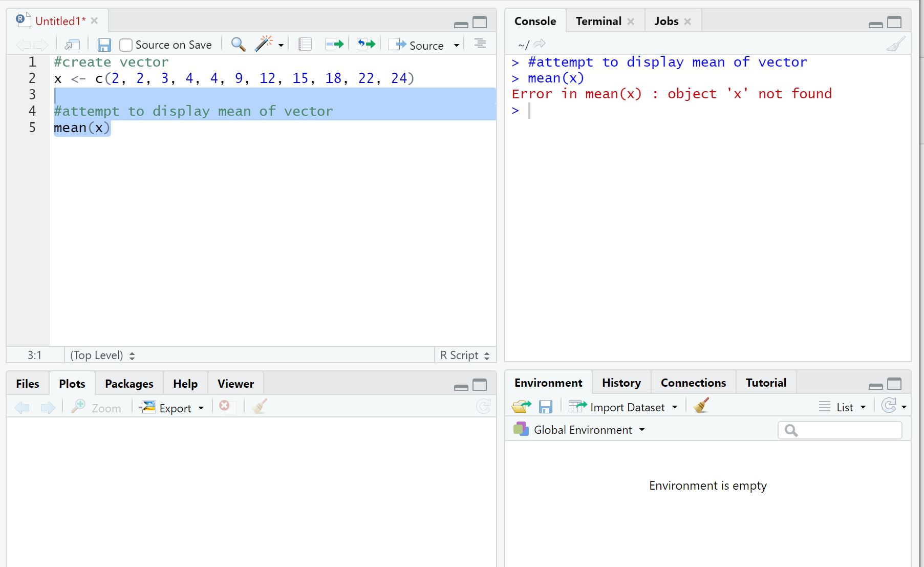The width and height of the screenshot is (924, 567).
Task: Source the script with Source button
Action: pyautogui.click(x=416, y=45)
